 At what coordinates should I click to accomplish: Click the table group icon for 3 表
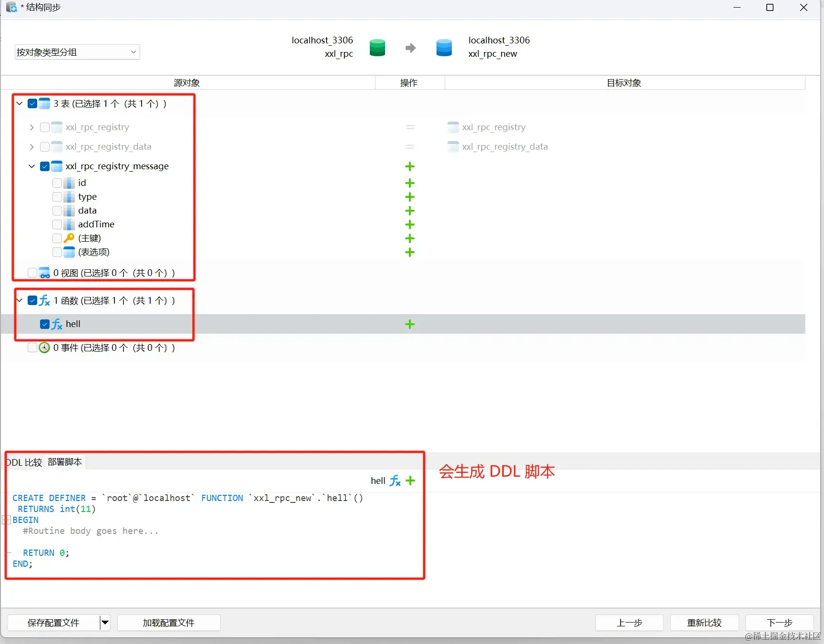point(44,103)
